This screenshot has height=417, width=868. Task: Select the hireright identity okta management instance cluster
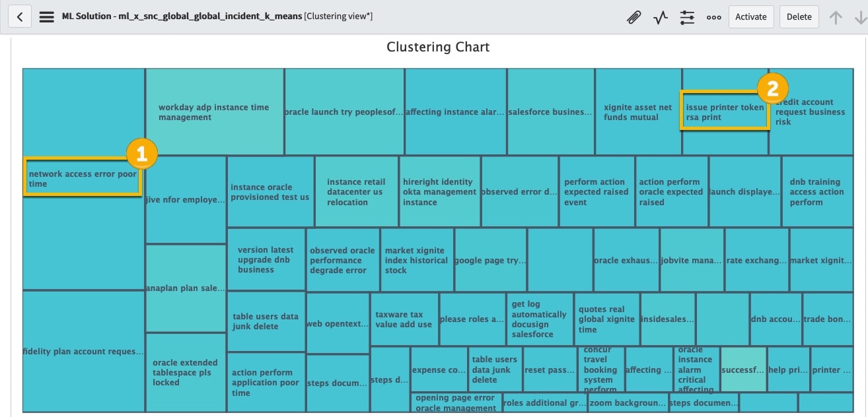(x=439, y=193)
